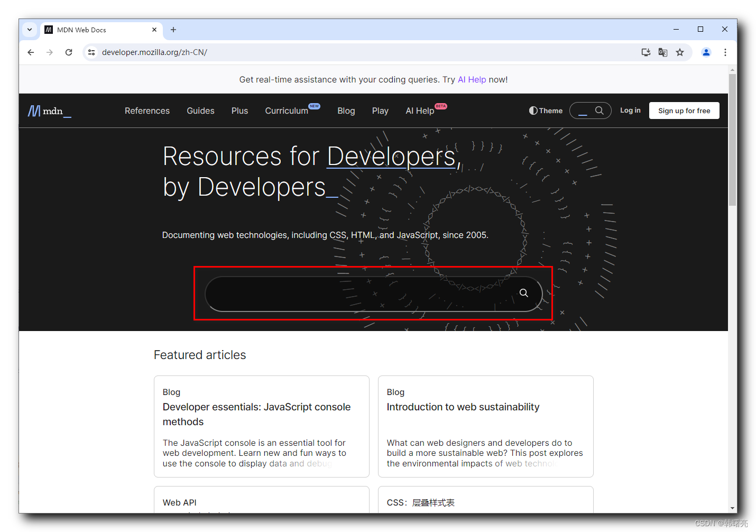Open the translate page icon
The height and width of the screenshot is (532, 756).
(x=663, y=52)
